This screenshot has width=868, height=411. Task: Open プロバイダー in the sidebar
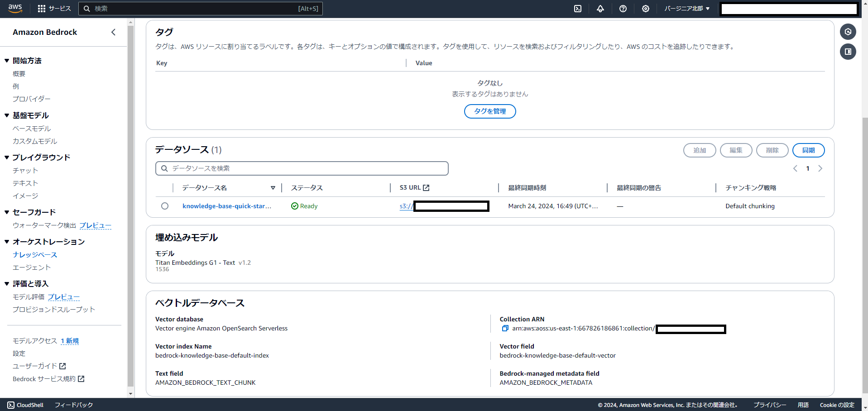(32, 99)
